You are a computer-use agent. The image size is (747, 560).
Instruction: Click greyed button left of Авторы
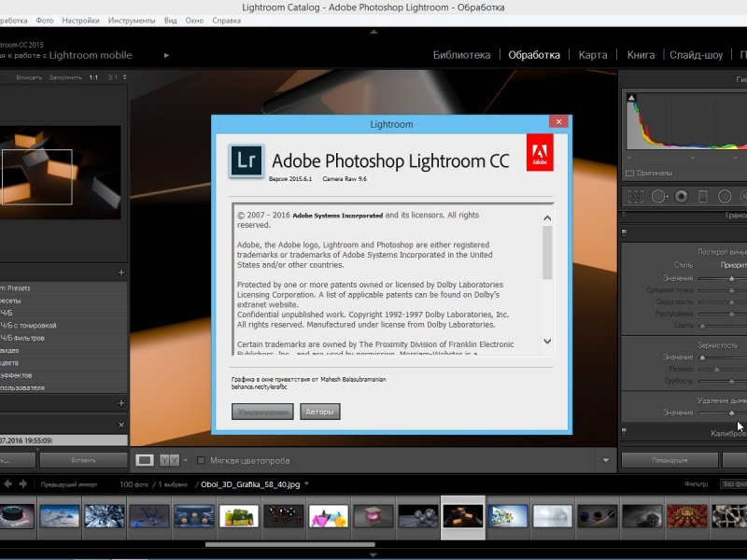262,412
